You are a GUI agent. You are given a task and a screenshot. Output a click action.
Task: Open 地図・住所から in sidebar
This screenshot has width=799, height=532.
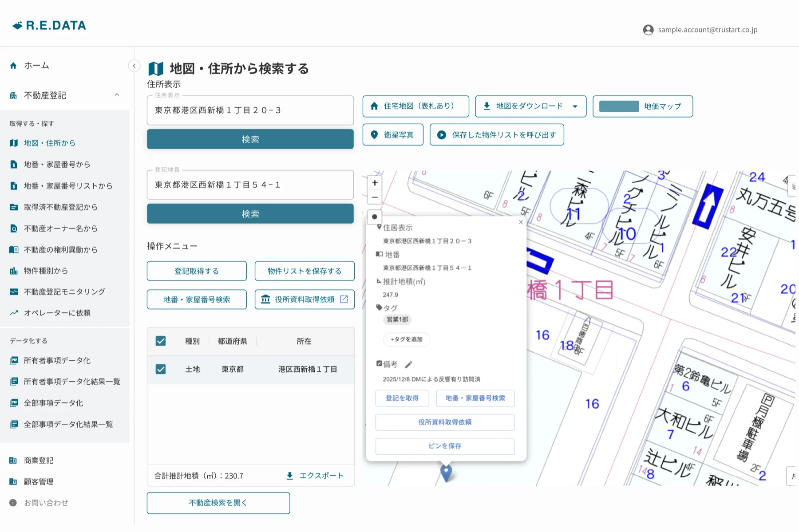49,143
